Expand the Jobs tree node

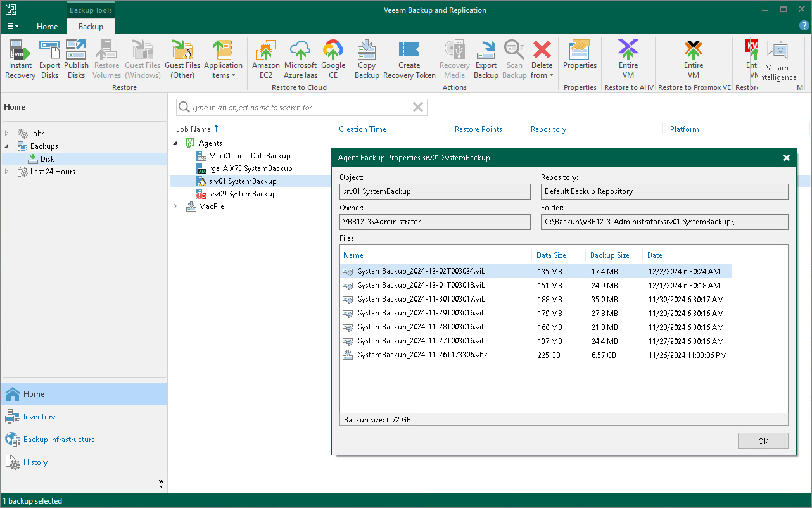(x=7, y=134)
